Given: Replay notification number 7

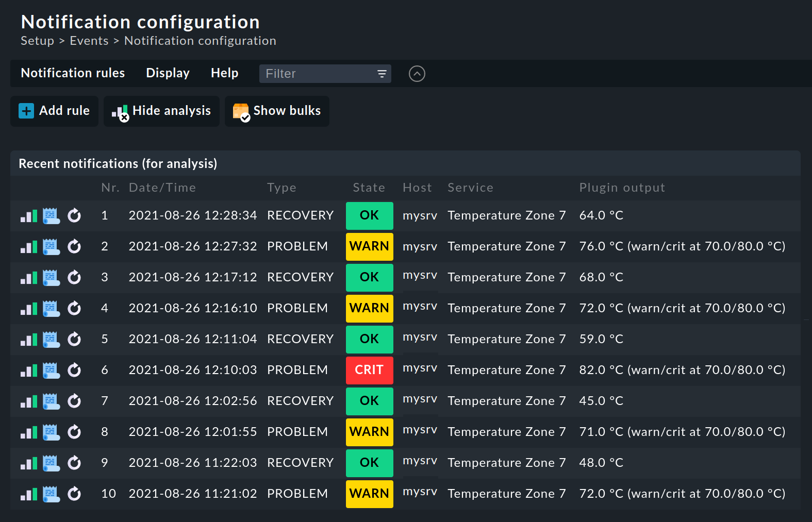Looking at the screenshot, I should [x=74, y=401].
